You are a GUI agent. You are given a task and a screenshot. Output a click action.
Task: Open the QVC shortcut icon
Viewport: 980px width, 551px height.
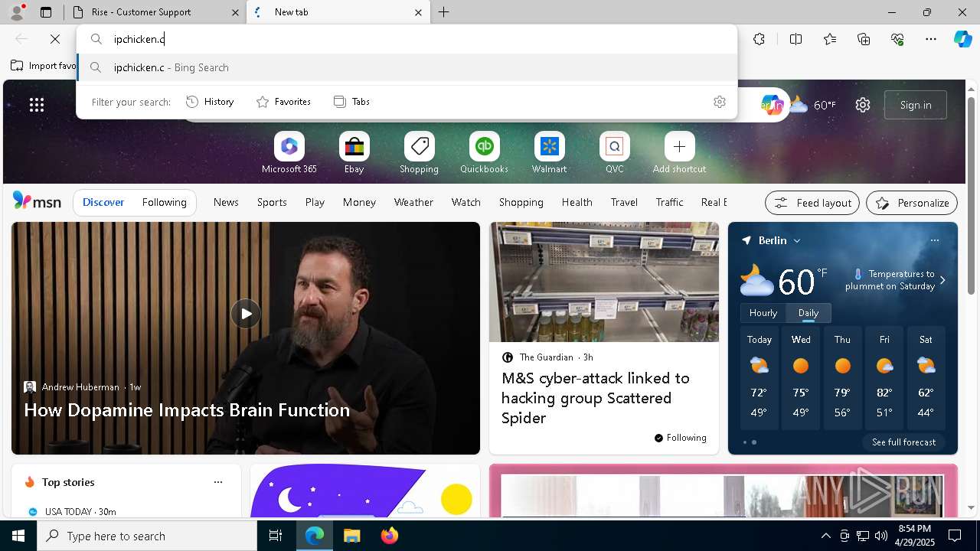(x=614, y=146)
